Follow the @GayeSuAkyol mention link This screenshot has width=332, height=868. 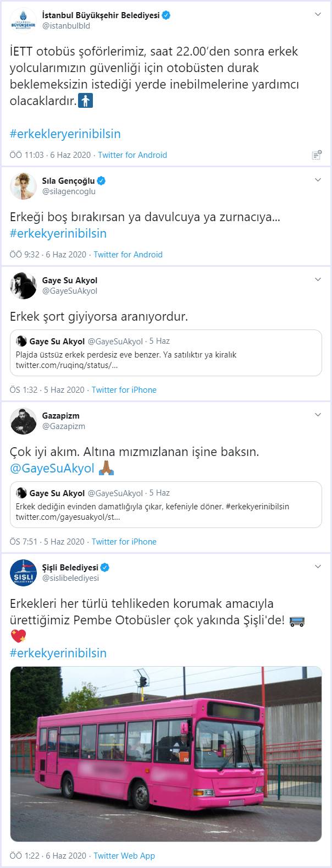coord(52,468)
